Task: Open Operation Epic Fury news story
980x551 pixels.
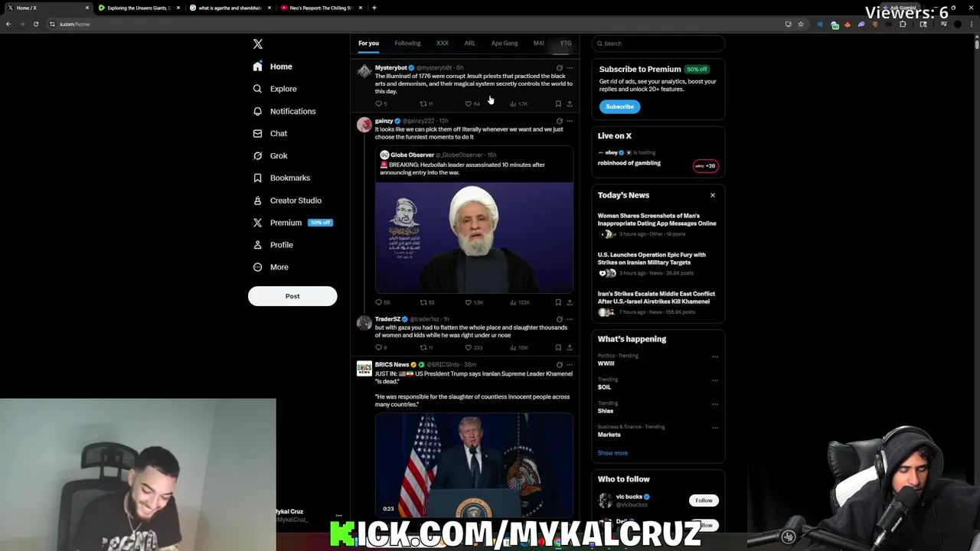Action: [x=657, y=264]
